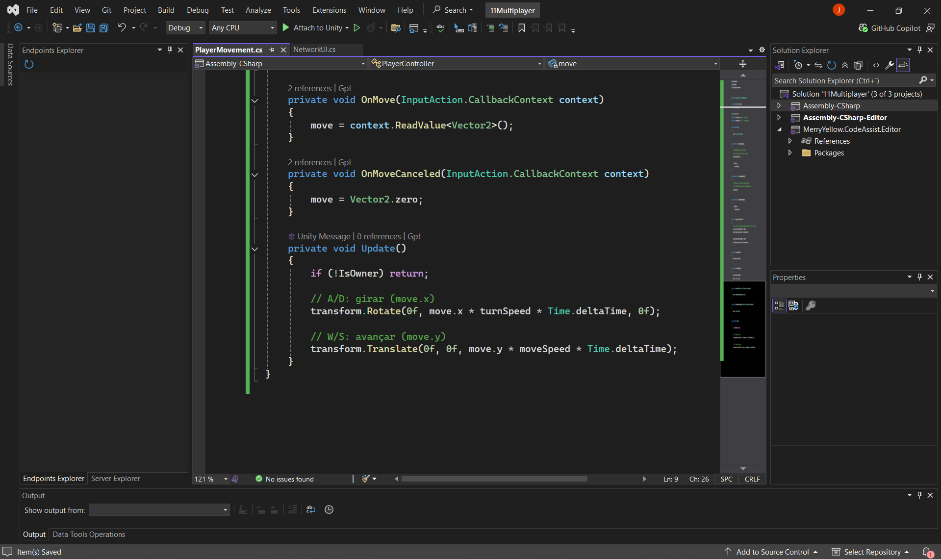The image size is (941, 560).
Task: Expand the Assembly-CSharp project node
Action: [x=779, y=106]
